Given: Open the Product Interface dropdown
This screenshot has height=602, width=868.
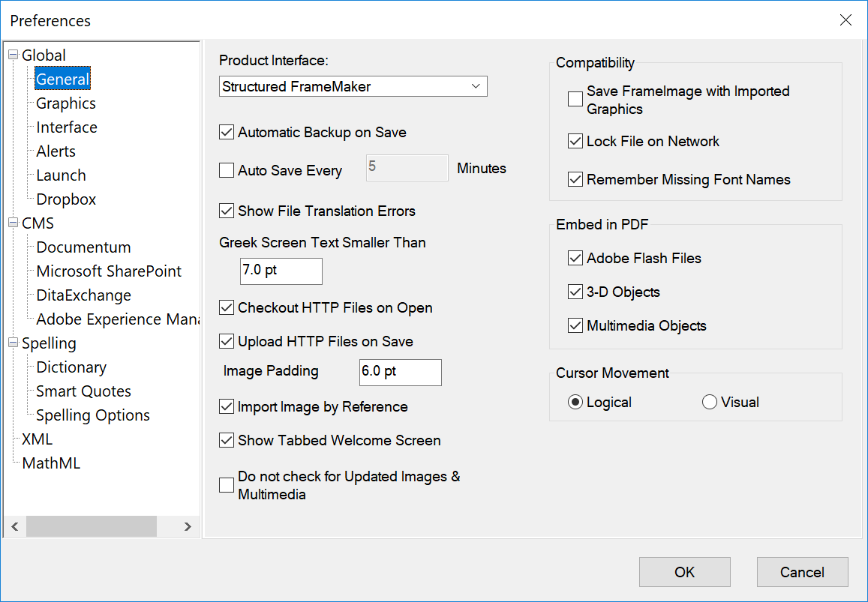Looking at the screenshot, I should point(476,86).
